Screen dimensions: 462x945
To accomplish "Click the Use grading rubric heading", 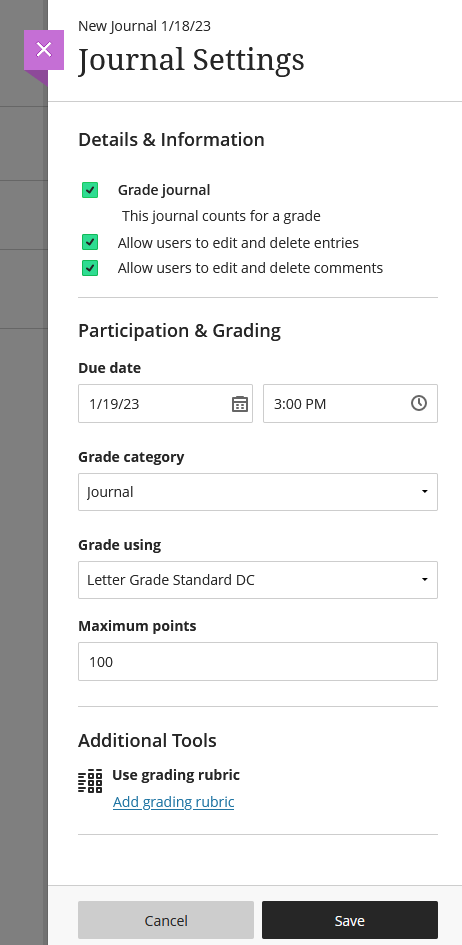I will (x=176, y=774).
